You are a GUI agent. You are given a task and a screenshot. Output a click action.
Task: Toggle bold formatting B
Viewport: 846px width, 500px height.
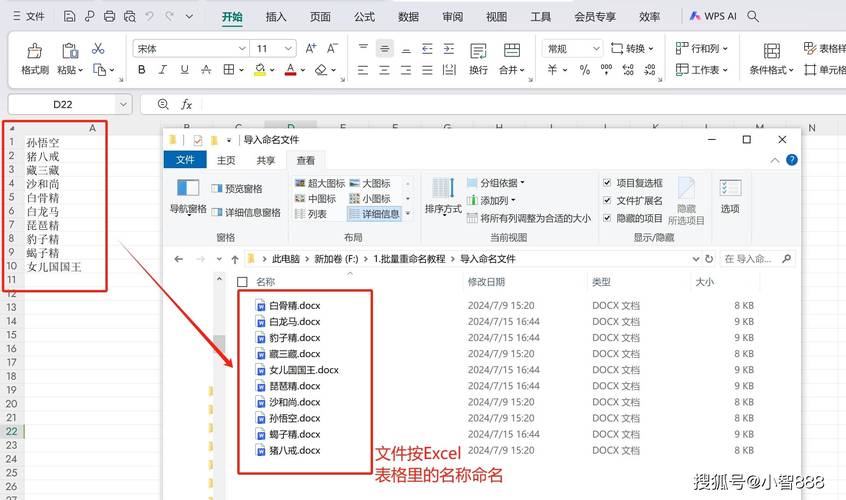click(x=142, y=70)
